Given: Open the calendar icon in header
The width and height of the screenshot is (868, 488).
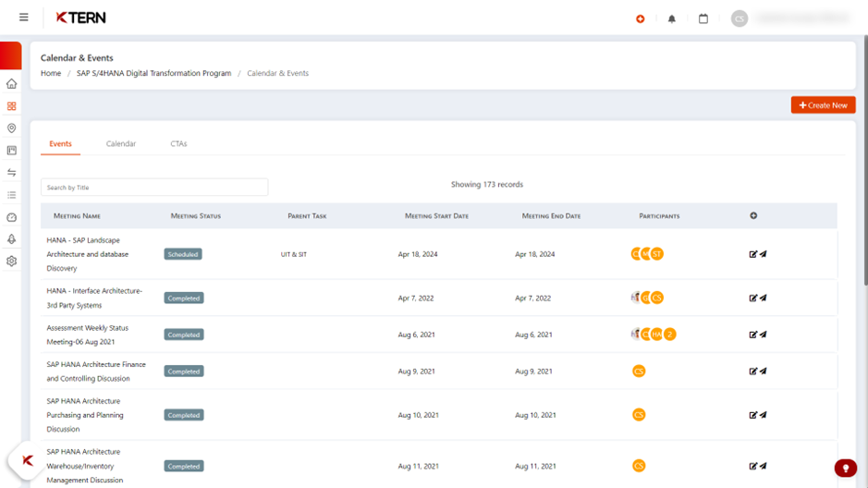Looking at the screenshot, I should click(703, 18).
